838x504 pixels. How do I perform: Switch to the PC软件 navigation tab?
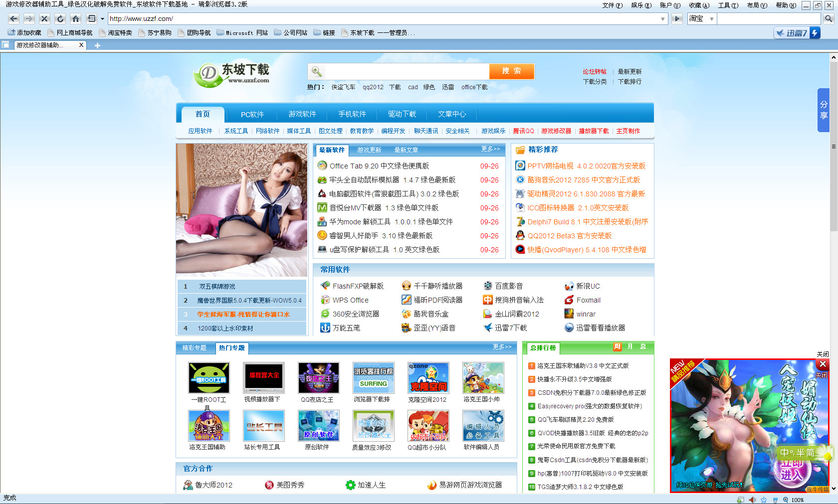252,114
